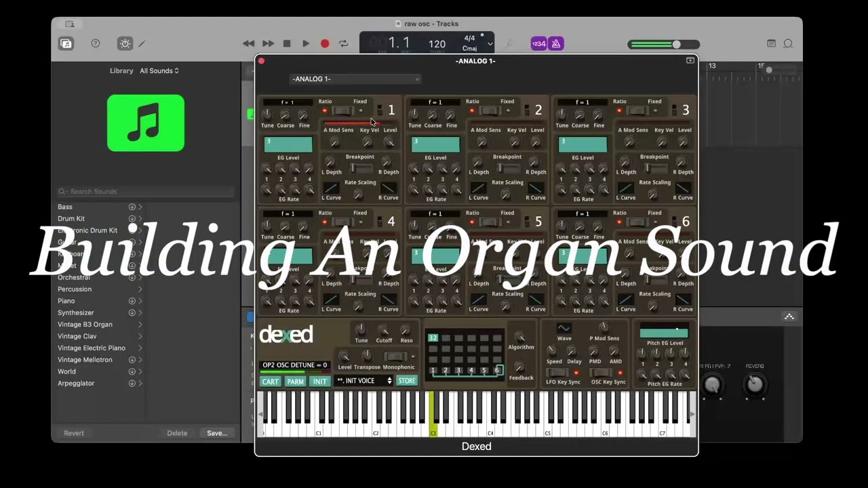Viewport: 868px width, 488px height.
Task: Select the Piano library category
Action: point(66,301)
